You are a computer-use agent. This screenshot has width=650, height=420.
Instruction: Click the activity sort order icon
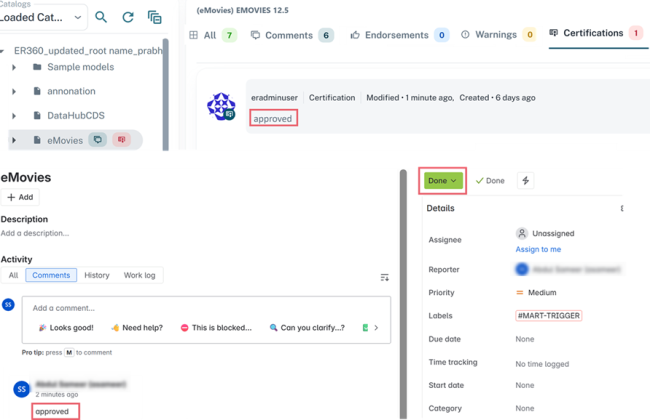tap(385, 277)
